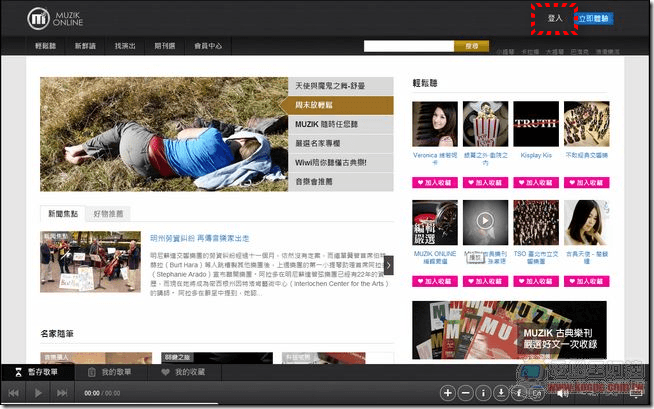
Task: Share via Facebook icon in player bar
Action: 519,393
